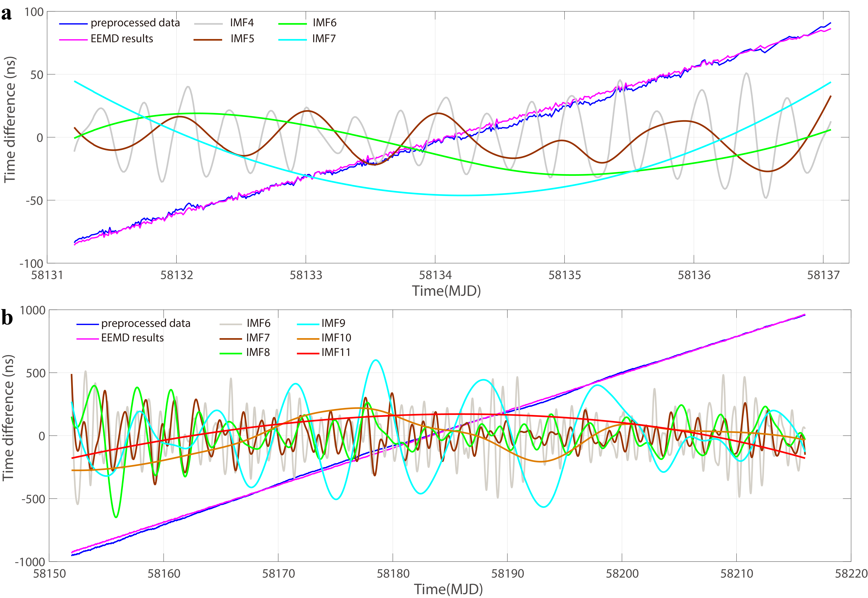Click the green IMF6 legend line in panel a
This screenshot has height=598, width=868.
293,24
